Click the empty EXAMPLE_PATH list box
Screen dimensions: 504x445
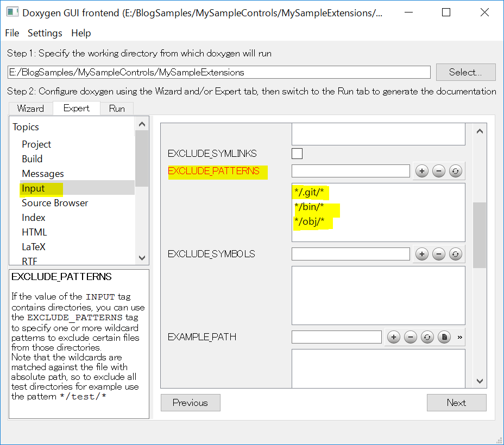coord(379,368)
